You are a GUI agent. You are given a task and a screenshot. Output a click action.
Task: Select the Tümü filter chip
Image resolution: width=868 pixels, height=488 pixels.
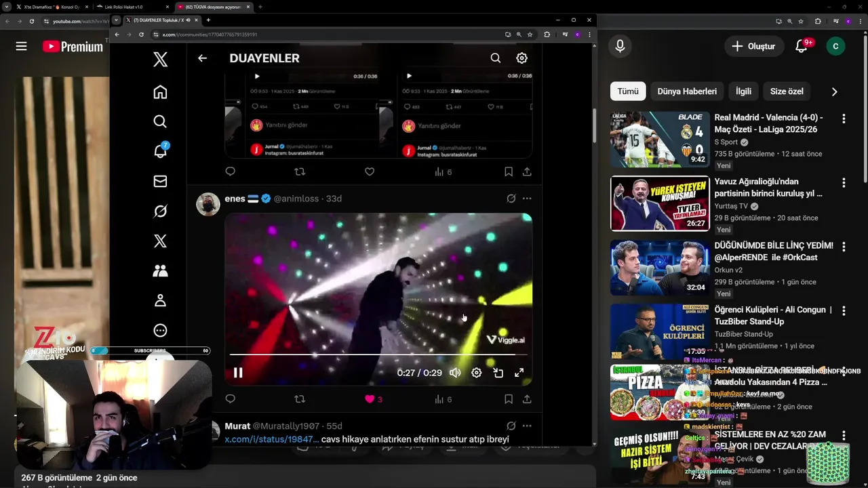click(x=628, y=91)
